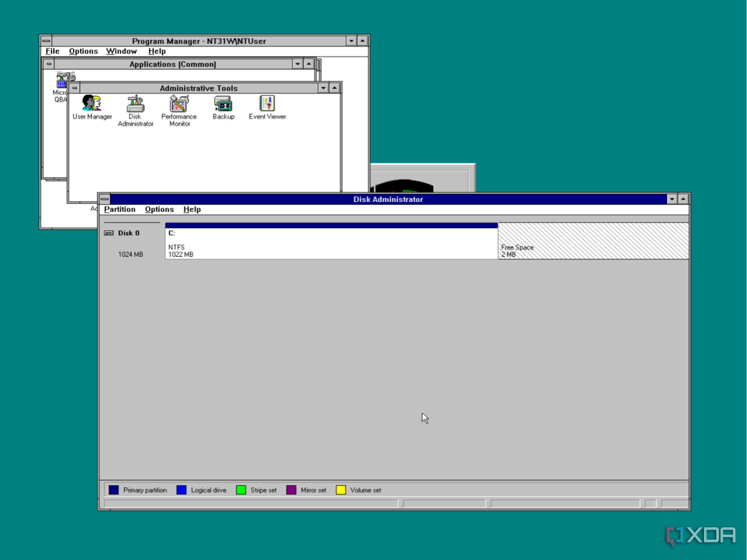747x560 pixels.
Task: Maximize the Disk Administrator window
Action: pos(683,199)
